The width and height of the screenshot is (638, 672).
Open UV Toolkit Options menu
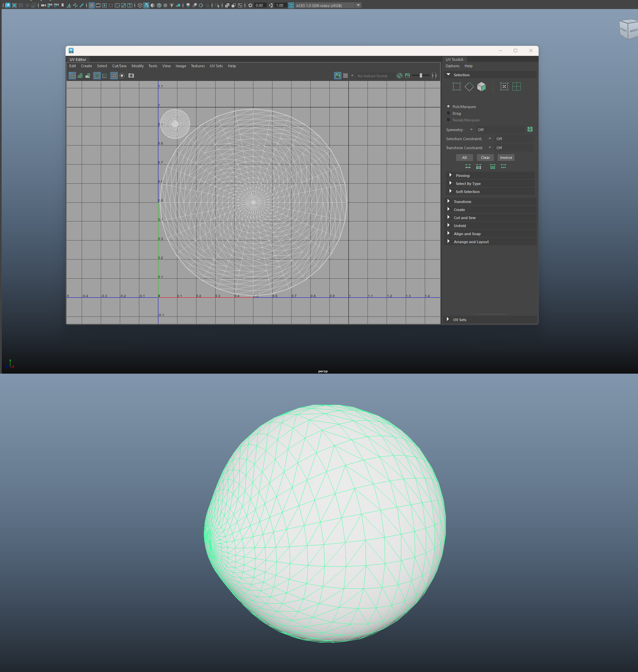pyautogui.click(x=452, y=66)
